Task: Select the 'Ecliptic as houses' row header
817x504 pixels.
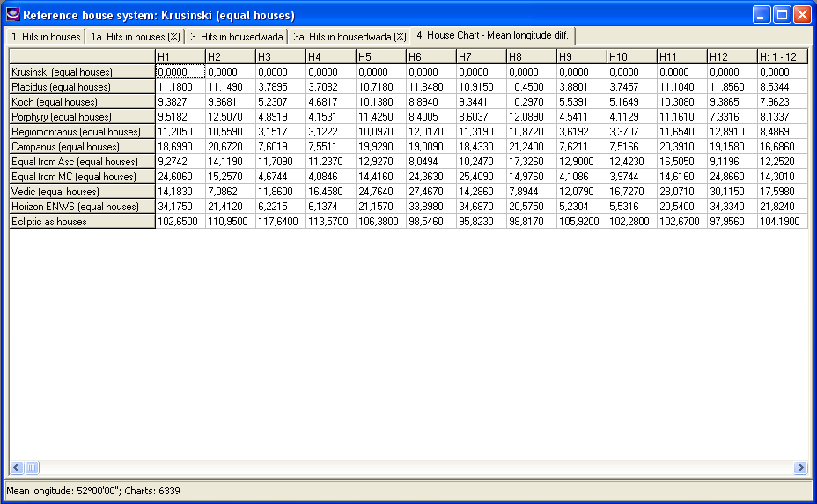Action: 83,222
